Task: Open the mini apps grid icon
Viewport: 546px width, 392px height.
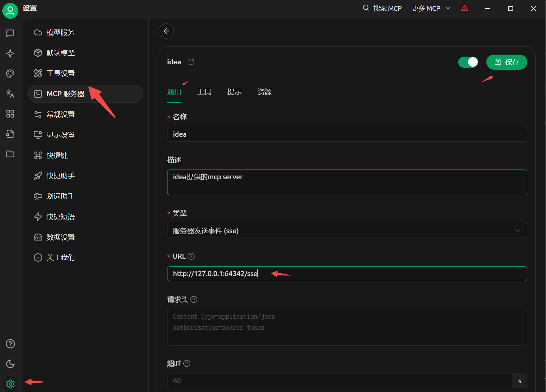Action: click(10, 114)
